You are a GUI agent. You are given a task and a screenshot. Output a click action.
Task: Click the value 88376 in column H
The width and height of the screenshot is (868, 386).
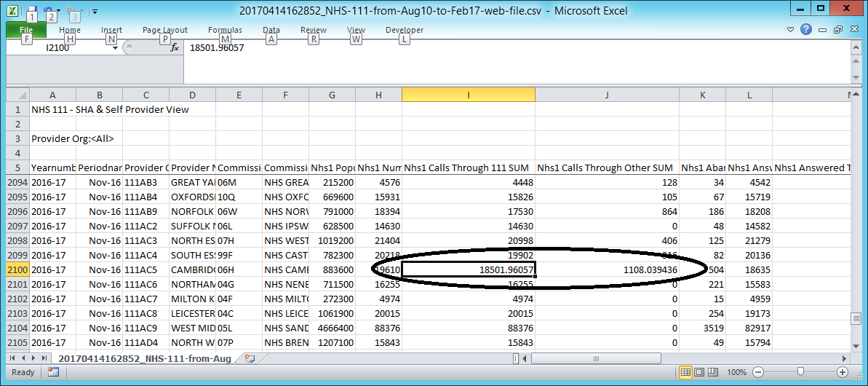click(378, 329)
